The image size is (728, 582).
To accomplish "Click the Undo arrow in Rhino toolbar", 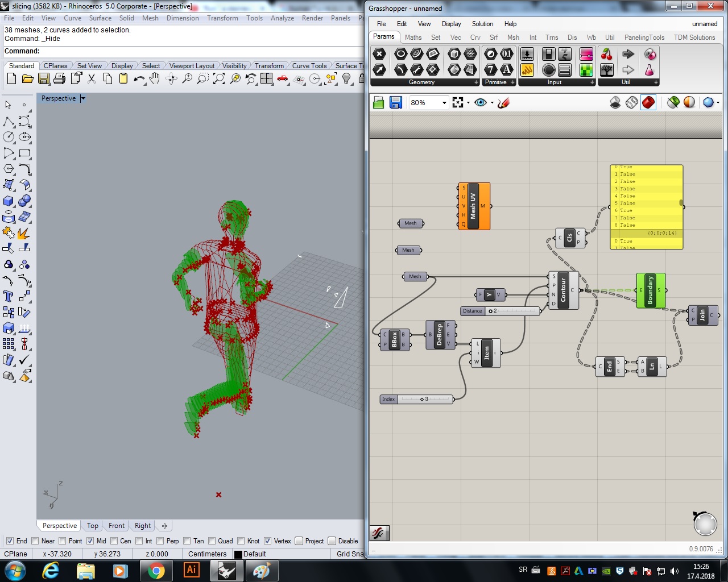I will click(139, 79).
